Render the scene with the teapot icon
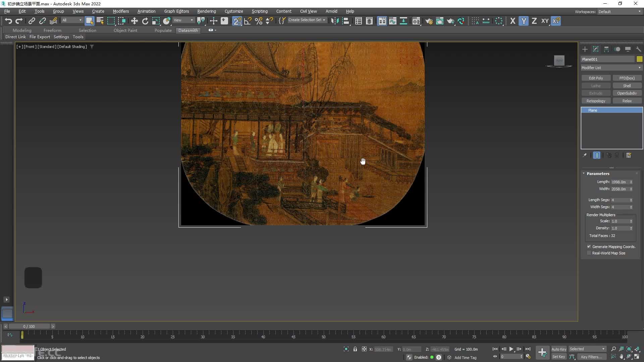Viewport: 644px width, 362px height. (x=450, y=21)
